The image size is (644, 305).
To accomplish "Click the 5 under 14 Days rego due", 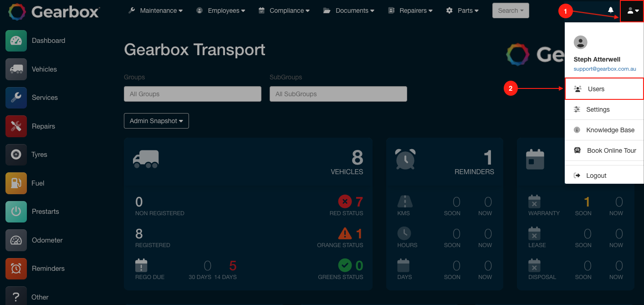I will [x=233, y=266].
